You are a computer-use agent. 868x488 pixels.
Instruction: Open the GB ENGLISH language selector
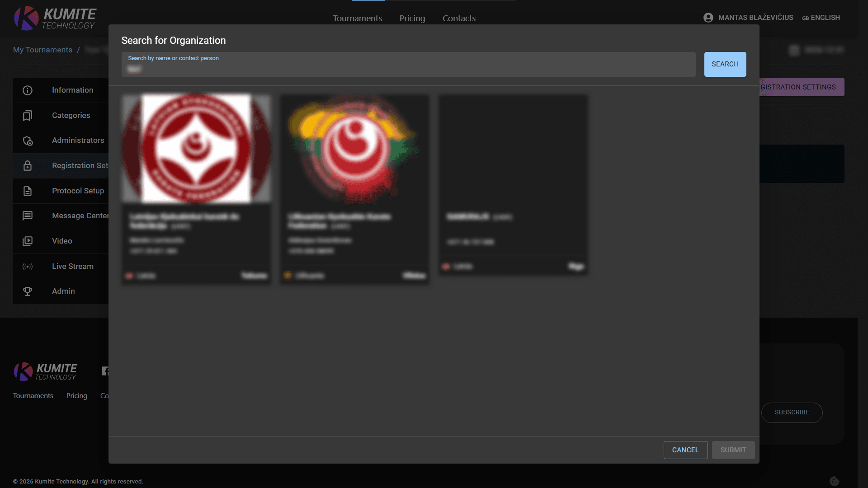pyautogui.click(x=821, y=18)
